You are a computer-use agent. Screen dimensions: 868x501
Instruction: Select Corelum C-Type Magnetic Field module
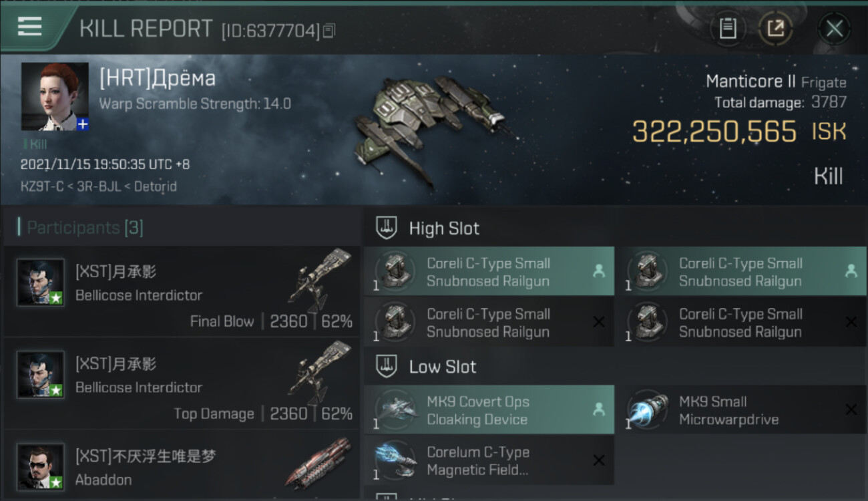click(x=489, y=461)
